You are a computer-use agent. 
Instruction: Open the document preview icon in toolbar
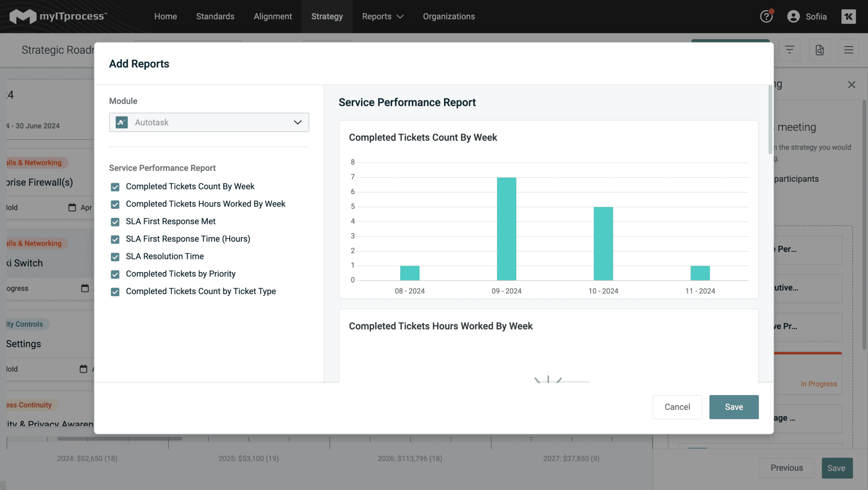point(819,50)
